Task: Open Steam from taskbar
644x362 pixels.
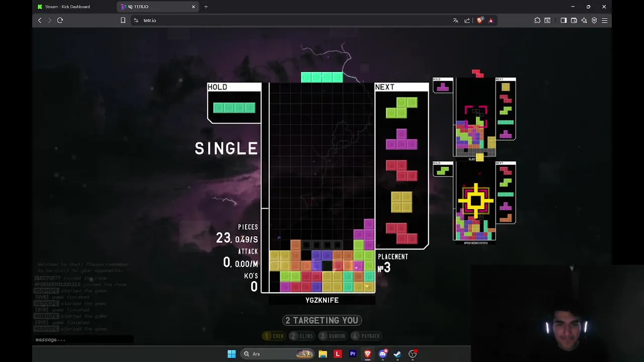Action: pos(397,354)
